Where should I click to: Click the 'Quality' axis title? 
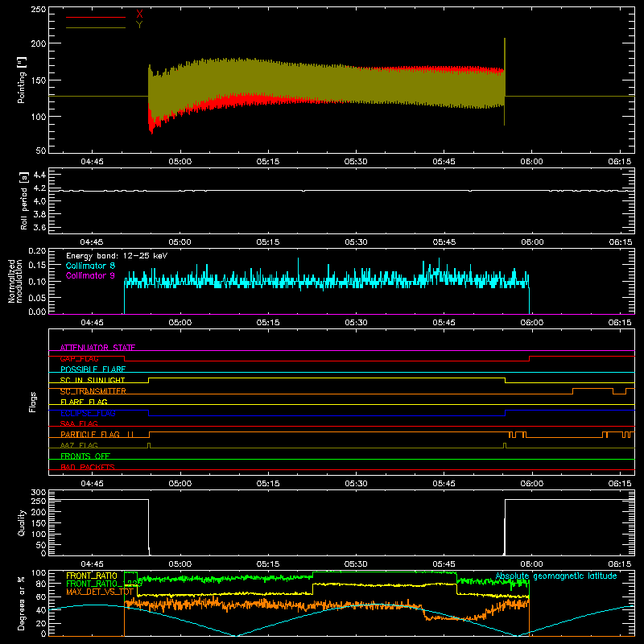(x=22, y=522)
